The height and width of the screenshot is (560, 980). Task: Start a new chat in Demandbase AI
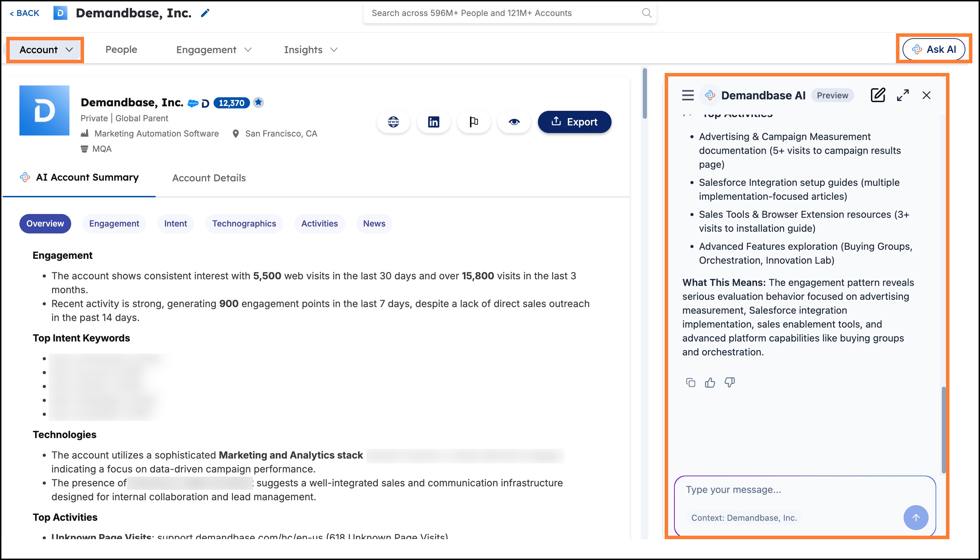point(878,95)
